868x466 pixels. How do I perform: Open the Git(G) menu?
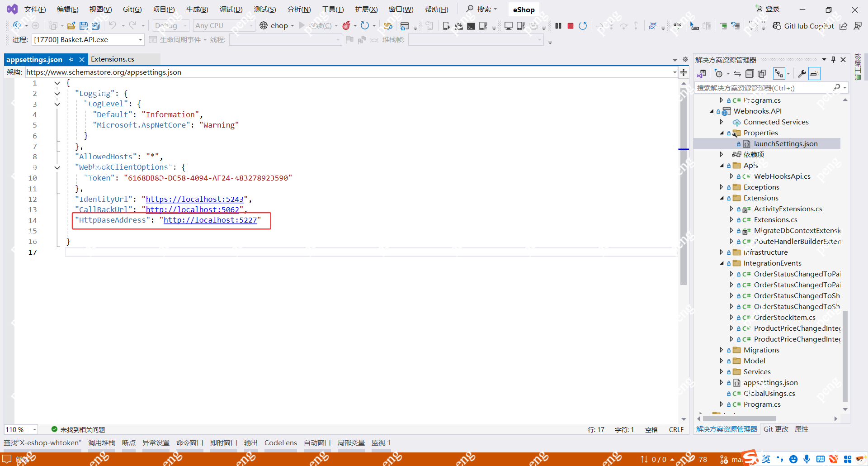(132, 10)
